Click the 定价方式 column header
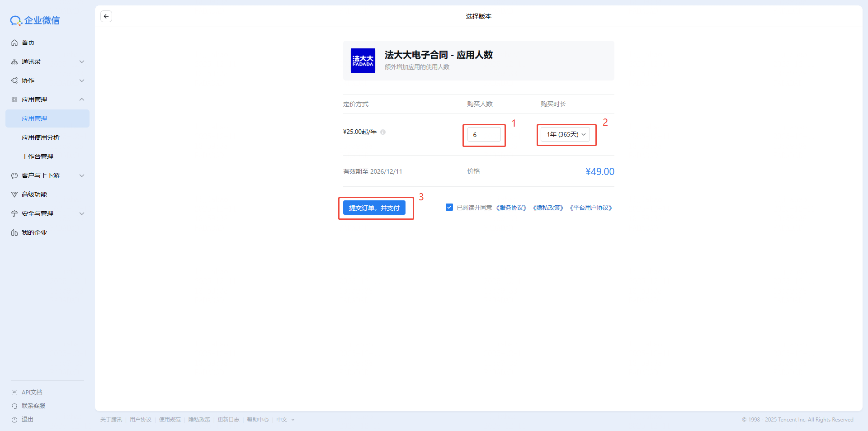 [x=356, y=104]
